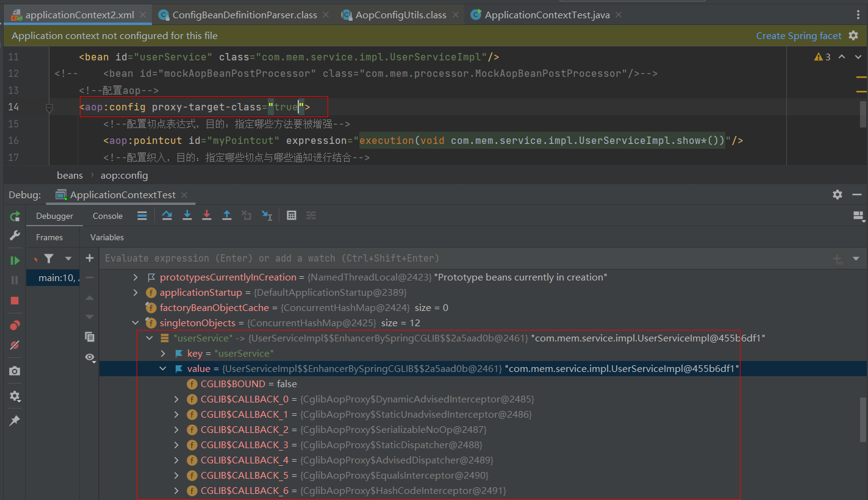Viewport: 868px width, 500px height.
Task: Hide the Debug tool window
Action: click(856, 195)
